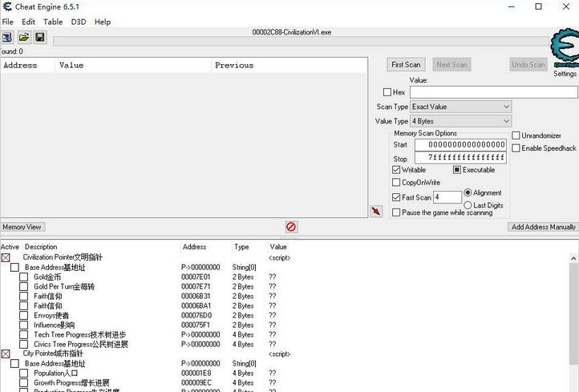The height and width of the screenshot is (392, 579).
Task: Focus the scan Value input field
Action: point(494,92)
